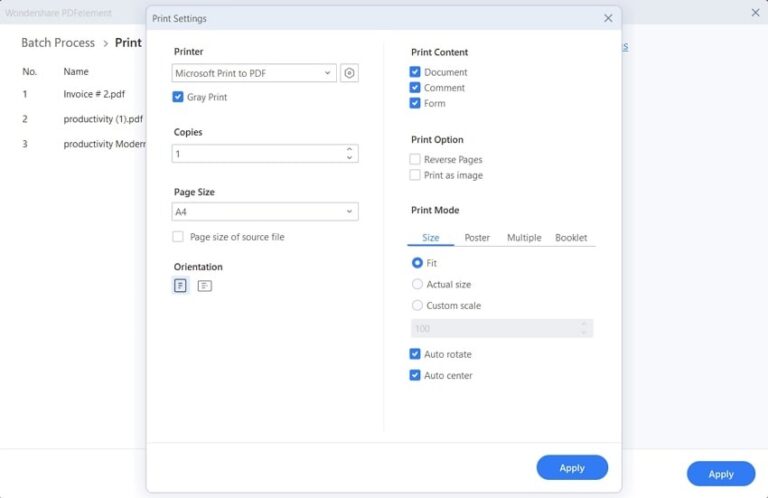Switch to the Poster print mode tab
The width and height of the screenshot is (768, 498).
pyautogui.click(x=477, y=238)
